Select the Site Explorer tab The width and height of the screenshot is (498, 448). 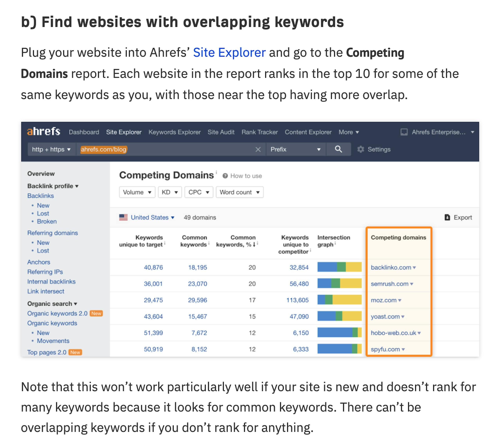pyautogui.click(x=124, y=132)
